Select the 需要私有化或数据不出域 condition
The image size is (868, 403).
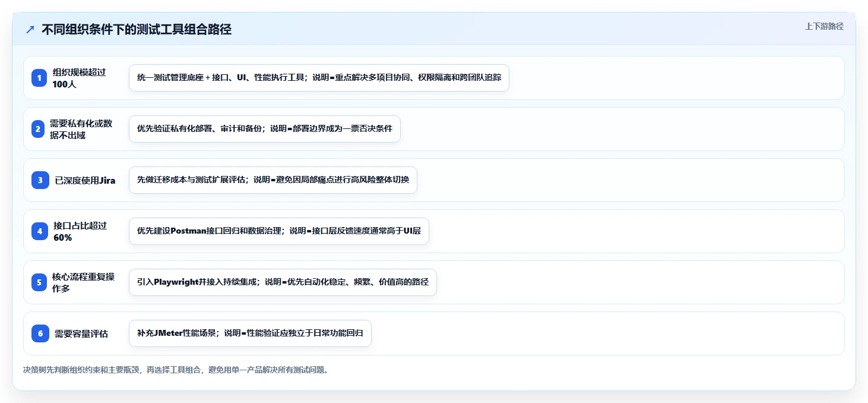[81, 129]
